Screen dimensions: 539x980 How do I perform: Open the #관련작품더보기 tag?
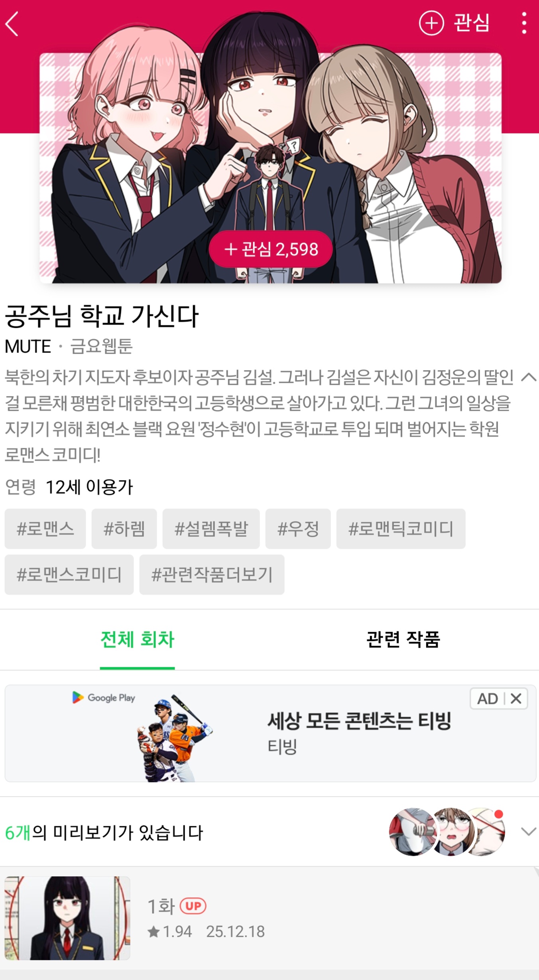tap(212, 574)
